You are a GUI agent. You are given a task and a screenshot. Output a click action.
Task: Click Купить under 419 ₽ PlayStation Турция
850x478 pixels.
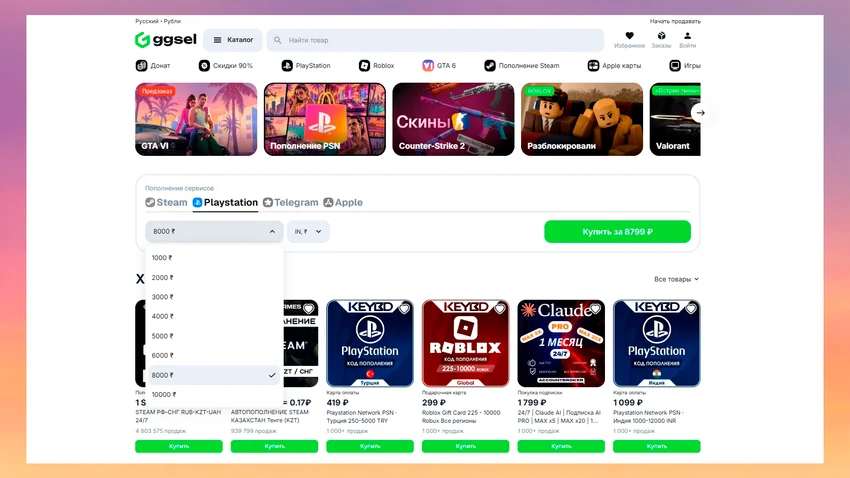[370, 446]
